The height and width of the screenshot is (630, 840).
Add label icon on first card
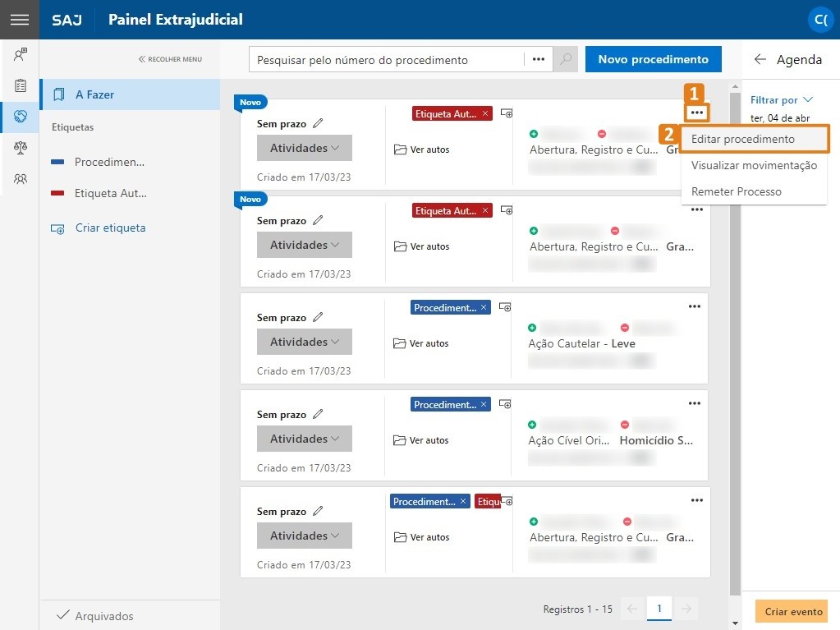(507, 113)
